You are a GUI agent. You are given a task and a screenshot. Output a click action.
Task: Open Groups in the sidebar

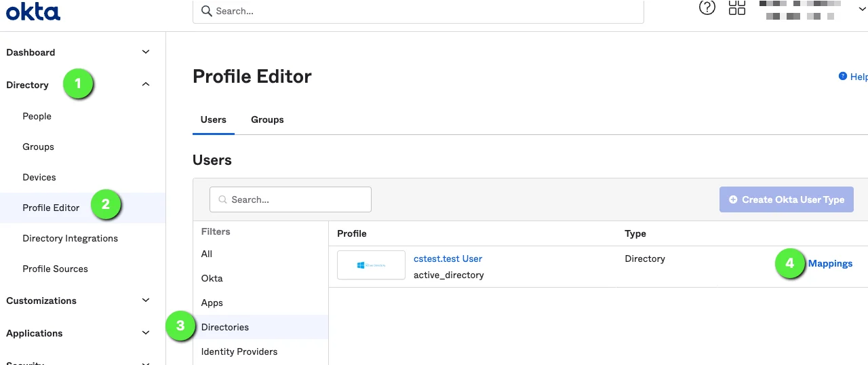click(x=38, y=147)
